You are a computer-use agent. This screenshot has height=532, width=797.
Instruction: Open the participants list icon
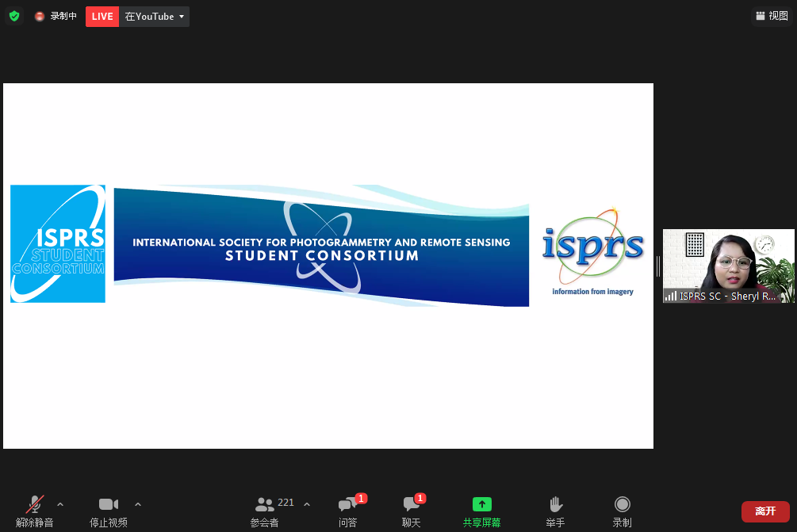click(265, 504)
